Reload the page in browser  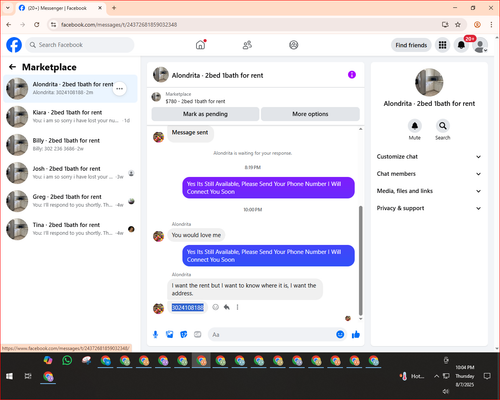click(x=37, y=24)
